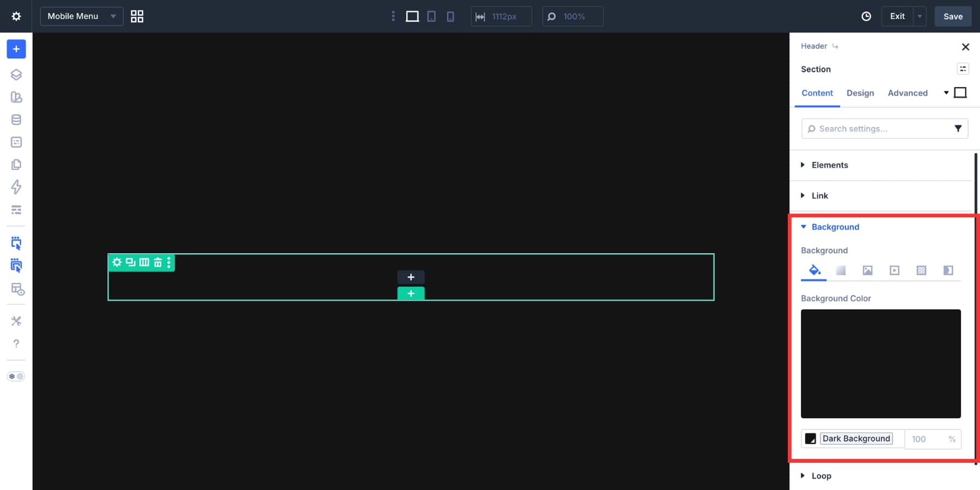Screen dimensions: 980x490
Task: Click the blue add element plus button
Action: 16,49
